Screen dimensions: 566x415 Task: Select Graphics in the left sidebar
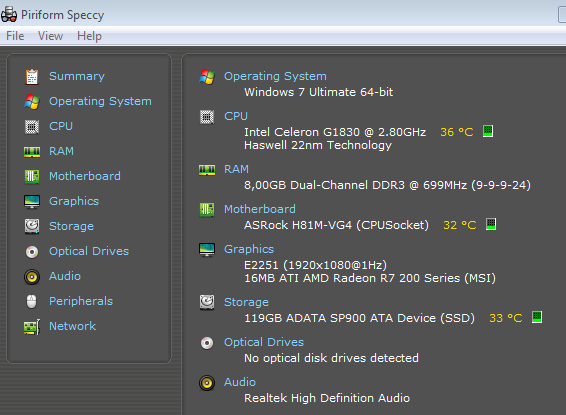point(74,201)
